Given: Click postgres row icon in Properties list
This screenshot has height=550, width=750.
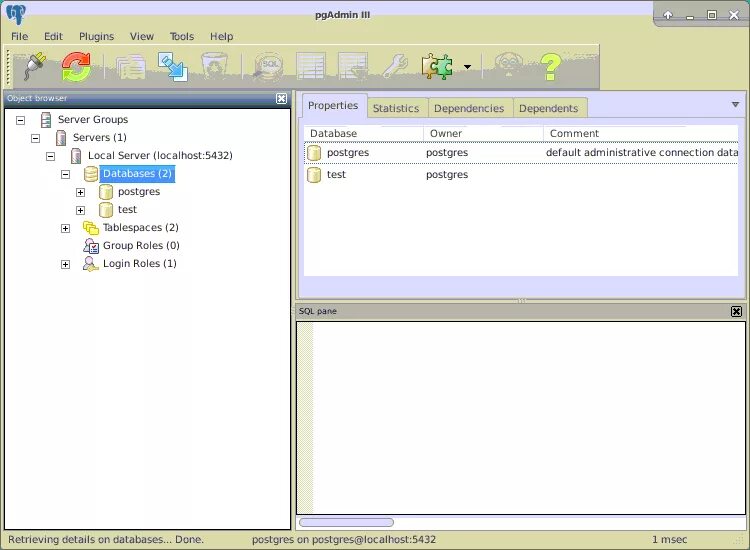Looking at the screenshot, I should click(314, 153).
